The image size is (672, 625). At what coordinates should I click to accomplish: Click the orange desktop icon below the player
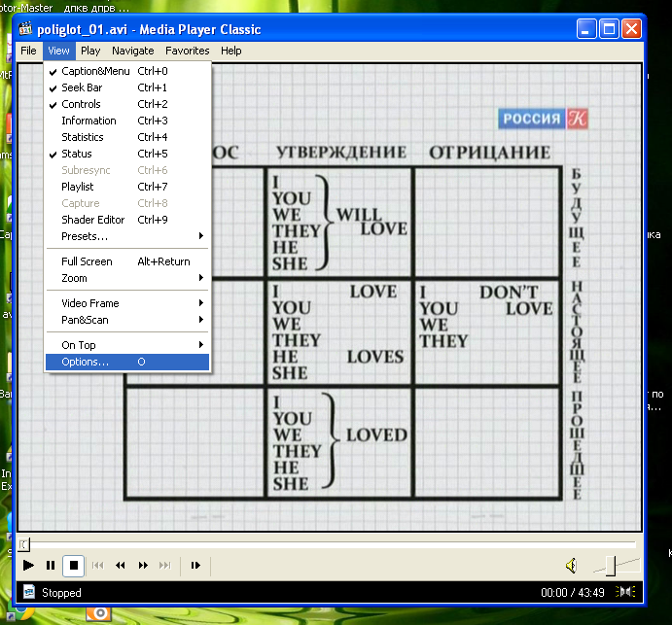point(98,614)
